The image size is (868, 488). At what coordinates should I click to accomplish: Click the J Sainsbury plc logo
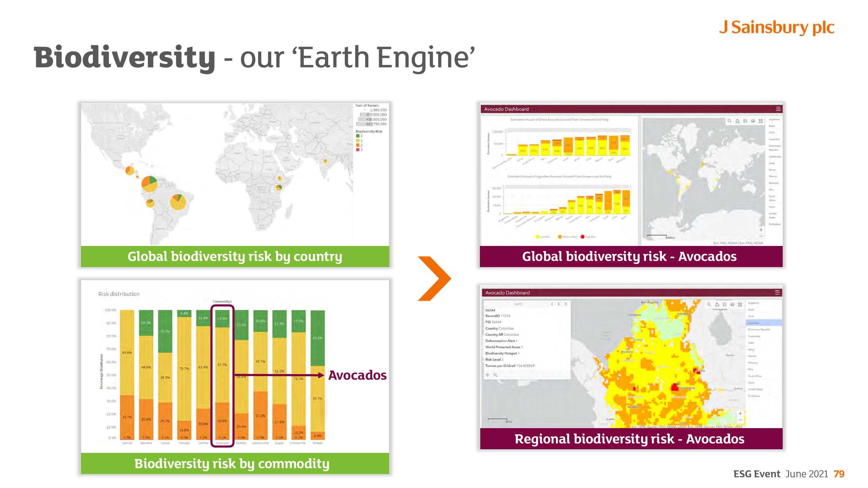pos(777,28)
